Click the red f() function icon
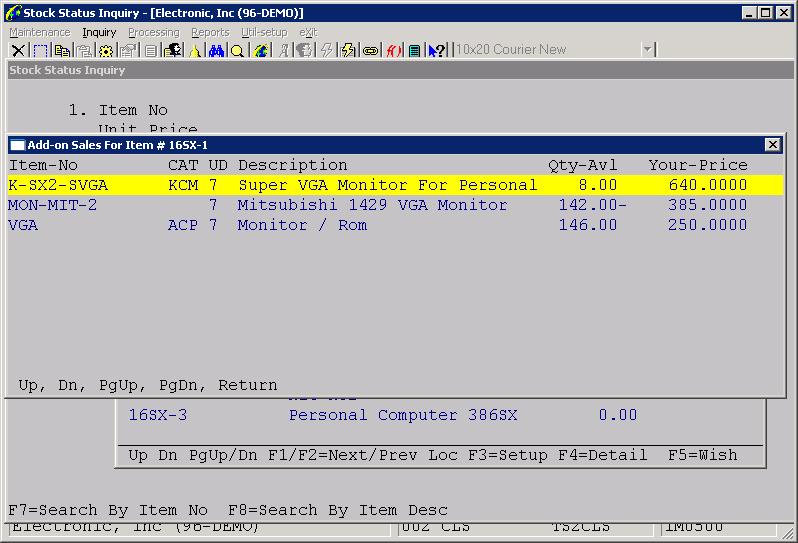This screenshot has height=543, width=798. click(x=393, y=50)
